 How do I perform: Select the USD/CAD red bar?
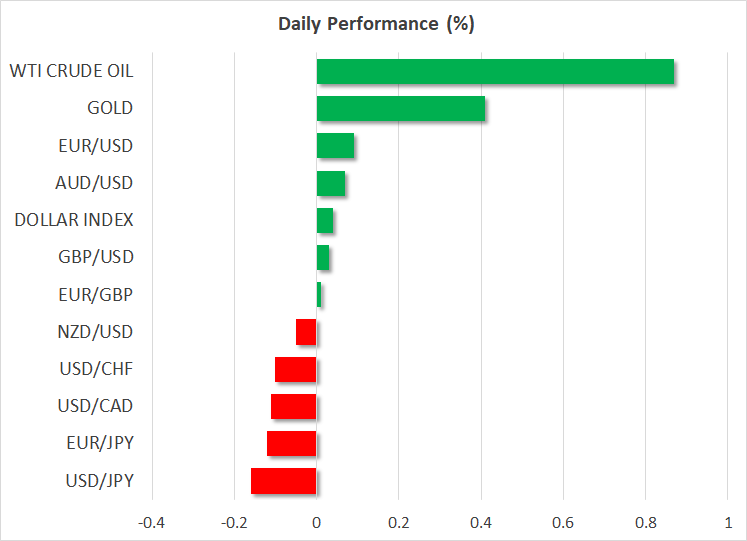pos(294,406)
